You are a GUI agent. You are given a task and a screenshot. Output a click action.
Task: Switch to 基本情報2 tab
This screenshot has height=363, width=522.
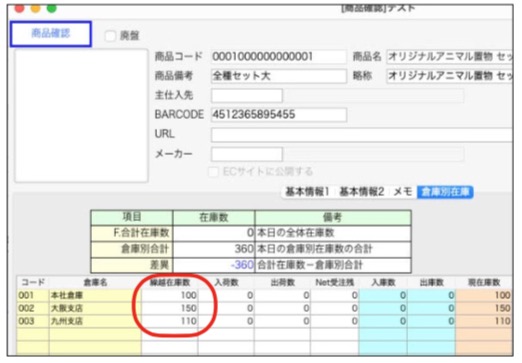tap(362, 192)
